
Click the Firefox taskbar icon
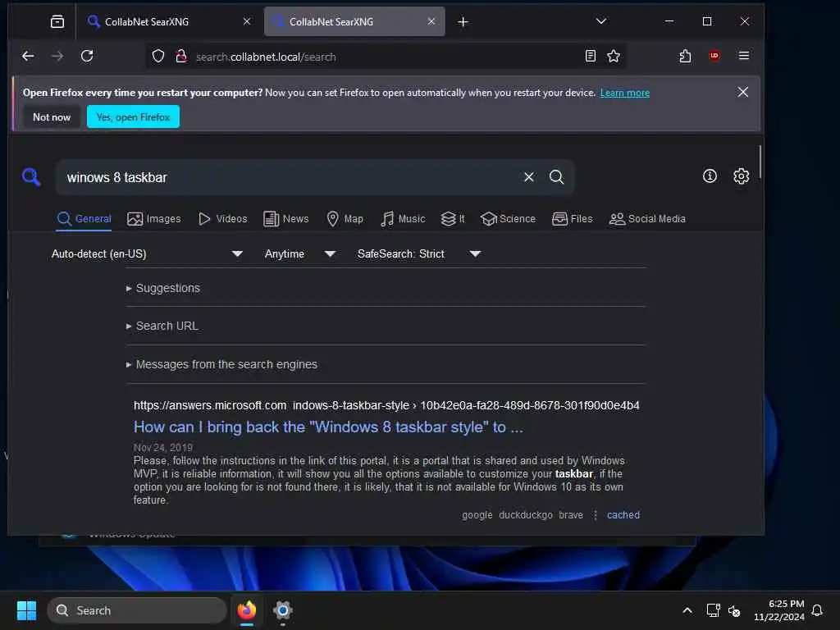(x=247, y=610)
